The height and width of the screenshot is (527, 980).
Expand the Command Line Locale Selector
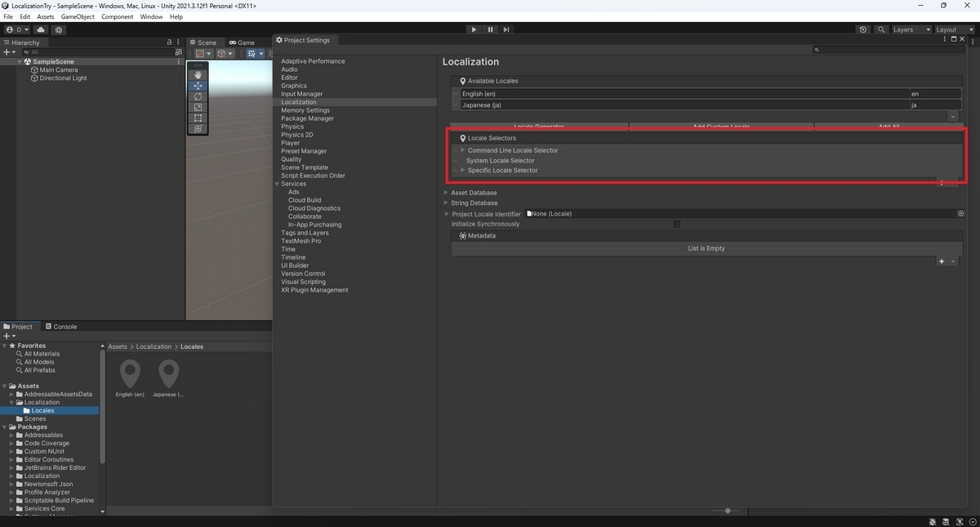pos(462,150)
